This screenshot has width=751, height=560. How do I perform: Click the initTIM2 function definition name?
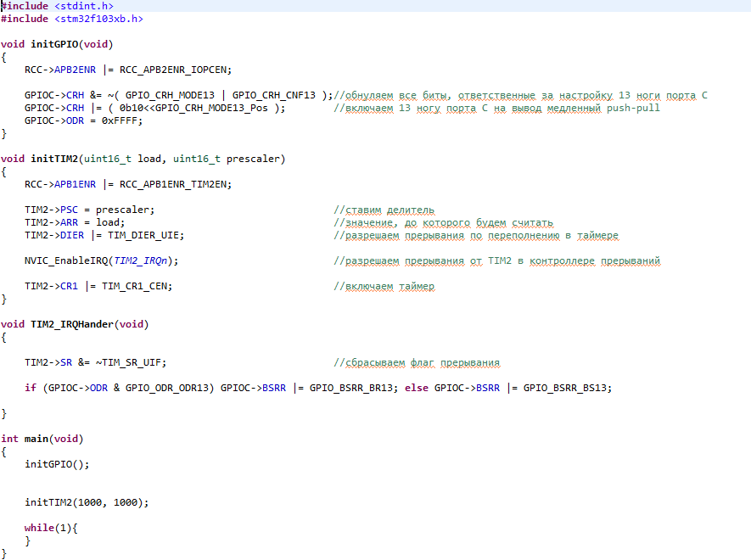coord(54,159)
